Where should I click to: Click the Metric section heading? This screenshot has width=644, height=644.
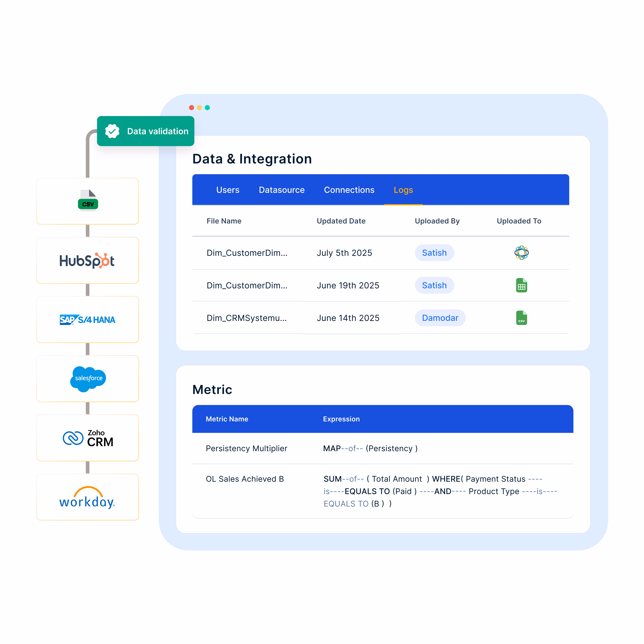(212, 390)
